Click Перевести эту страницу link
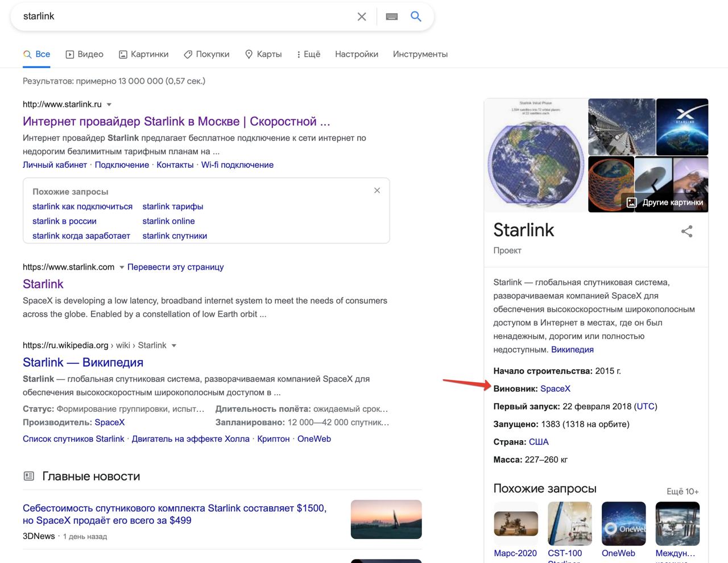 (175, 267)
